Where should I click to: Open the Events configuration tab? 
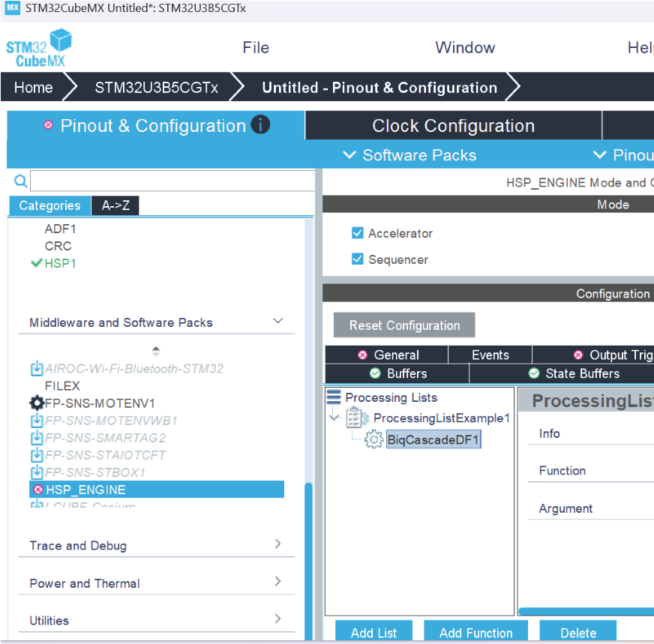[x=490, y=355]
